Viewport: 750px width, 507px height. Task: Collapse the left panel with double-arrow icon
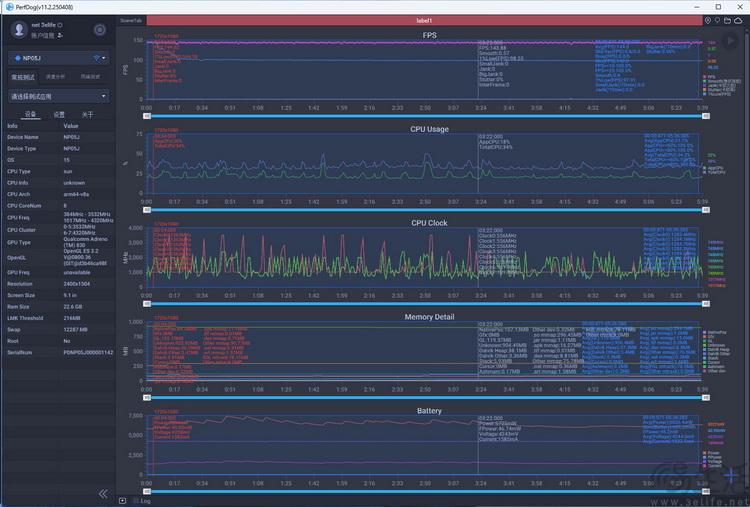pyautogui.click(x=102, y=494)
